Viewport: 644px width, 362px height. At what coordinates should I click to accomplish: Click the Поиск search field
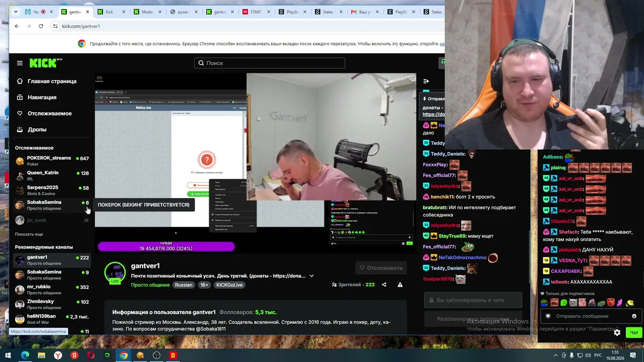270,63
